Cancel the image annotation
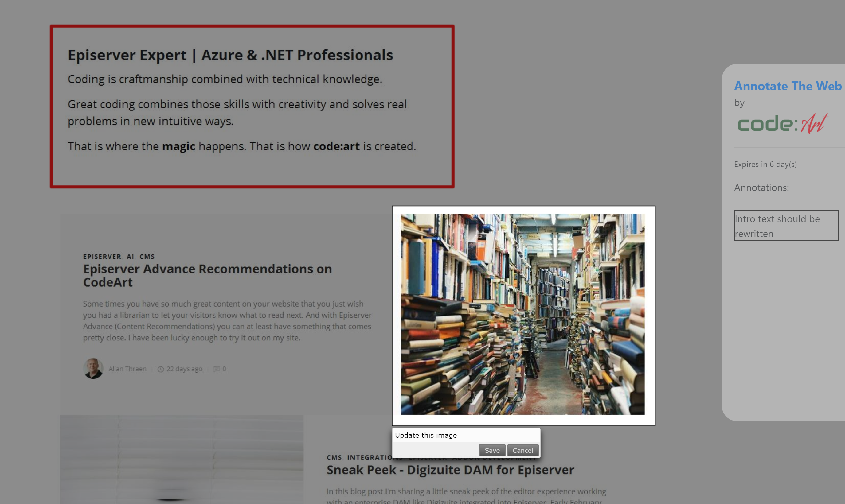The width and height of the screenshot is (845, 504). pyautogui.click(x=522, y=450)
